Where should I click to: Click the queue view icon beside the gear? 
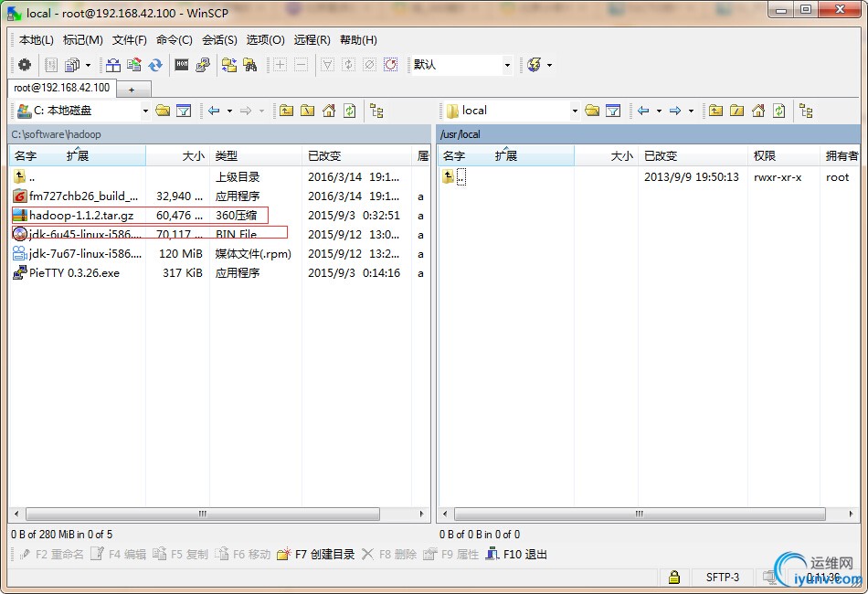pos(51,65)
